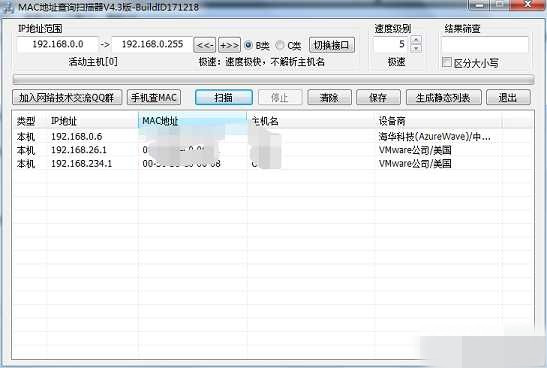Click the app icon in title bar

click(x=7, y=8)
